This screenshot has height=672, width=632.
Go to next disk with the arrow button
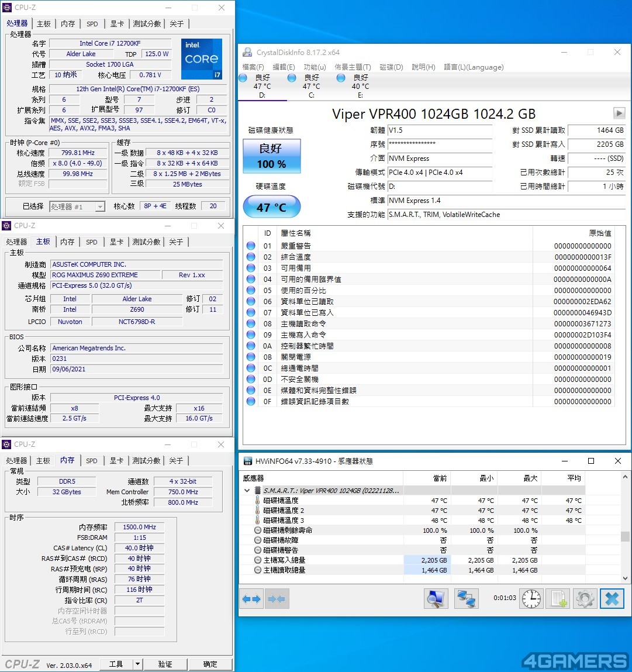point(619,113)
